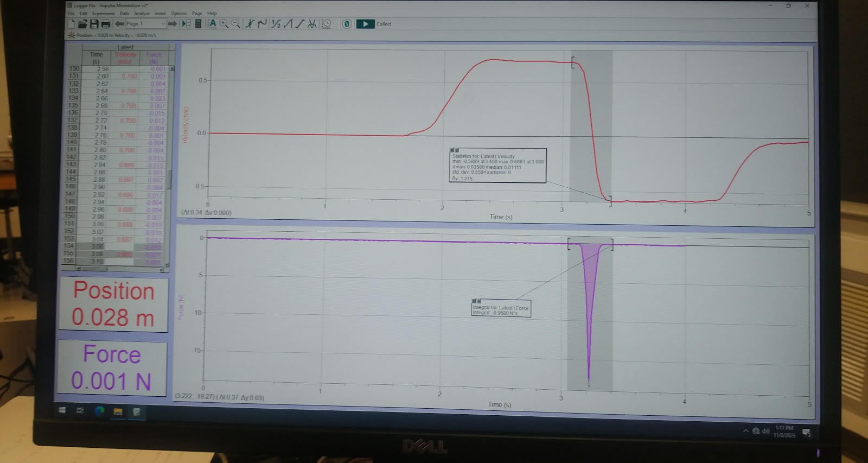Open File Explorer from the taskbar
Screen dimensions: 868x463
[x=118, y=412]
